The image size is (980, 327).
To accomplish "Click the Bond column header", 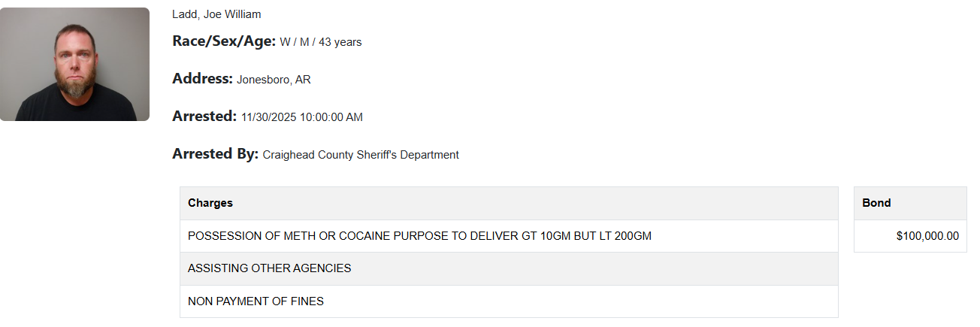I will pyautogui.click(x=876, y=203).
